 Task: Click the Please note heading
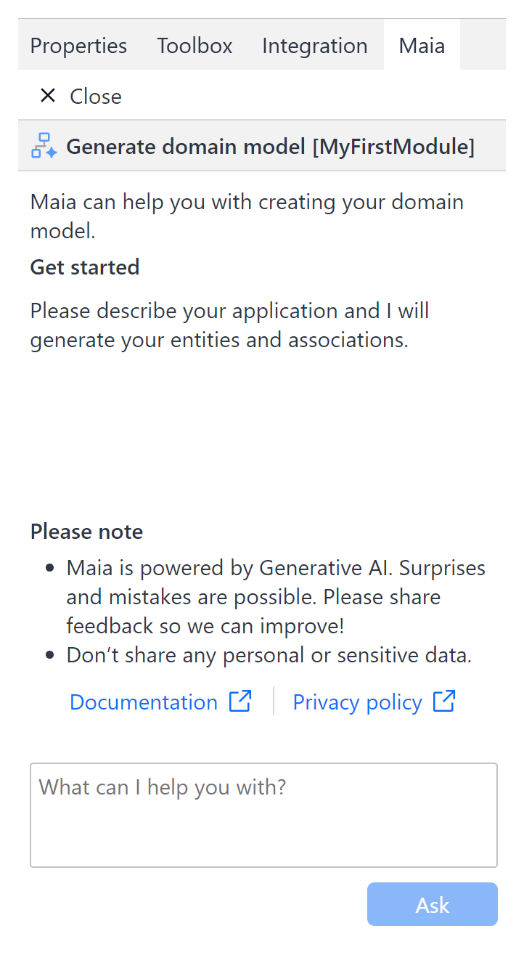click(87, 531)
